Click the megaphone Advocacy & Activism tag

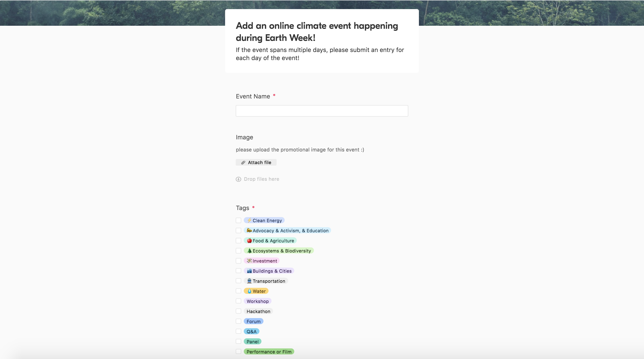click(287, 230)
